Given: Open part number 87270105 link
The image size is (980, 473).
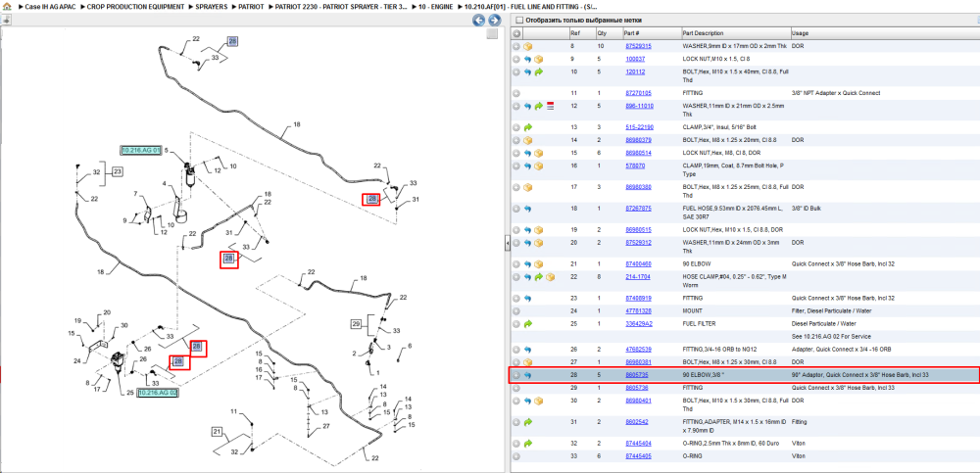Looking at the screenshot, I should (x=638, y=93).
